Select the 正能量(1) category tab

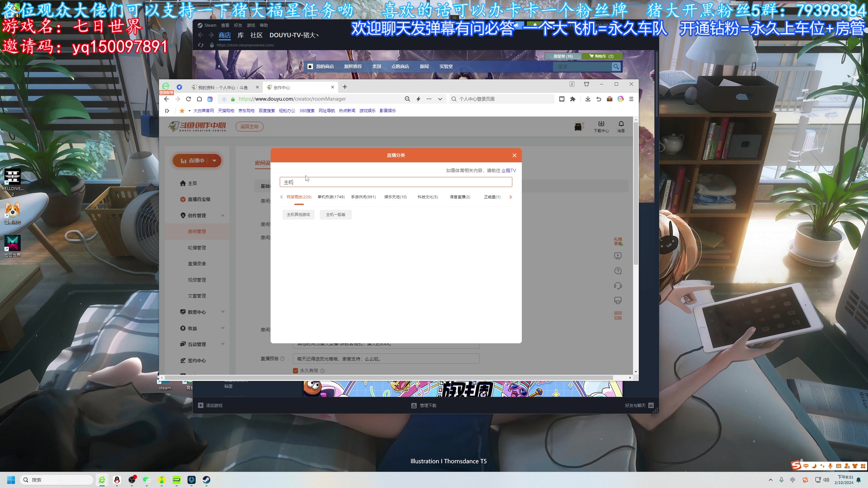(492, 197)
